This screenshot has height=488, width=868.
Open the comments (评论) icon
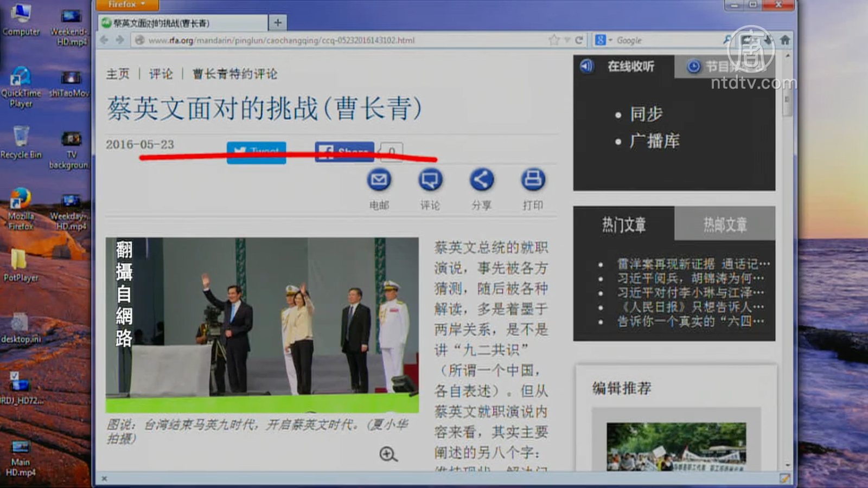point(430,180)
